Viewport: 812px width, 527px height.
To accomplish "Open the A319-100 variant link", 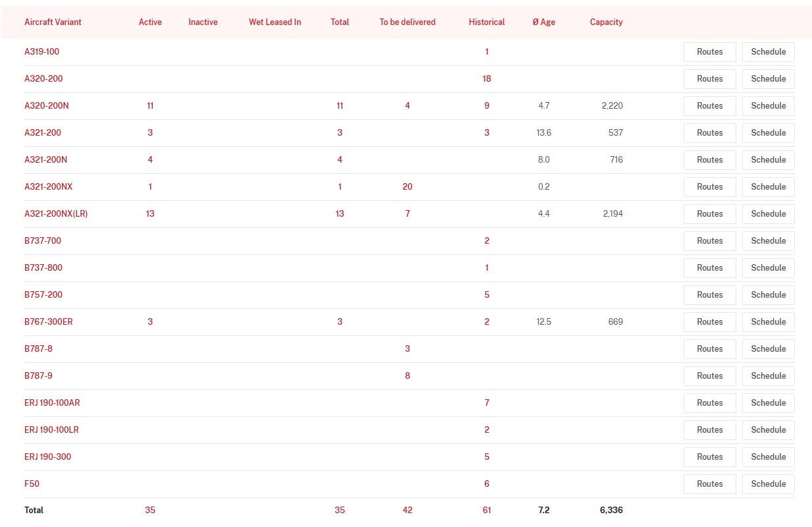I will pos(42,51).
